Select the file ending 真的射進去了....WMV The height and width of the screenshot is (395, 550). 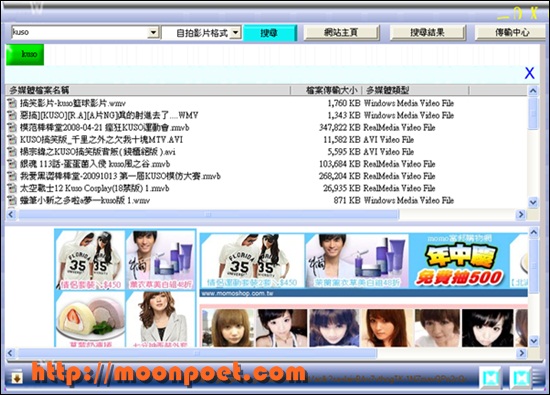[109, 115]
